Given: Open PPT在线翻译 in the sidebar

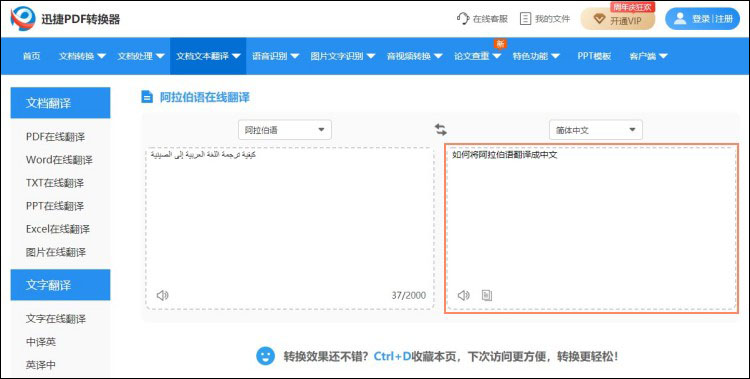Looking at the screenshot, I should click(x=55, y=206).
